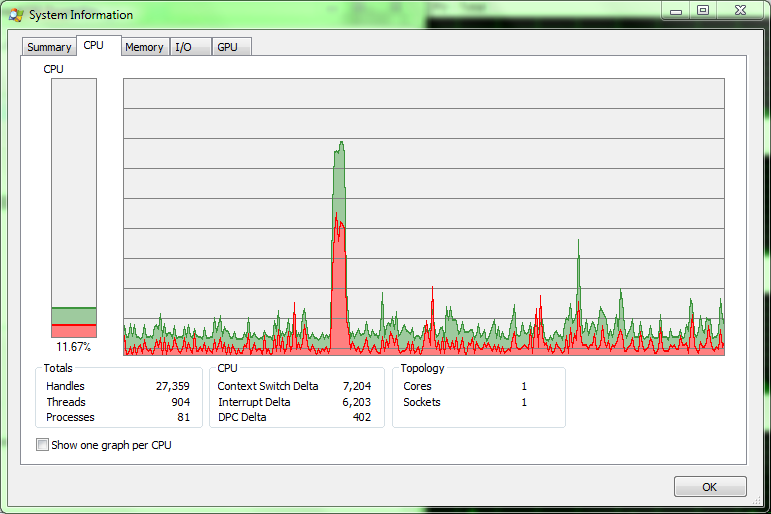Viewport: 771px width, 514px height.
Task: Open the Memory tab
Action: tap(145, 47)
